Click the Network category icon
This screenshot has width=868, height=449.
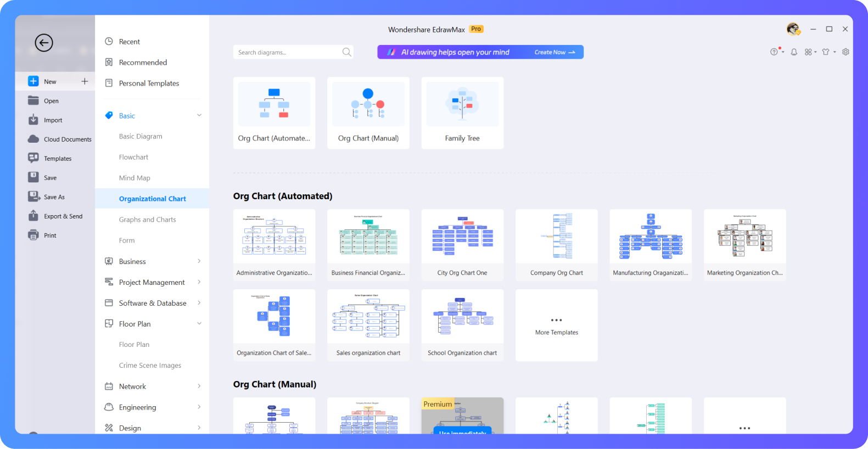coord(109,386)
